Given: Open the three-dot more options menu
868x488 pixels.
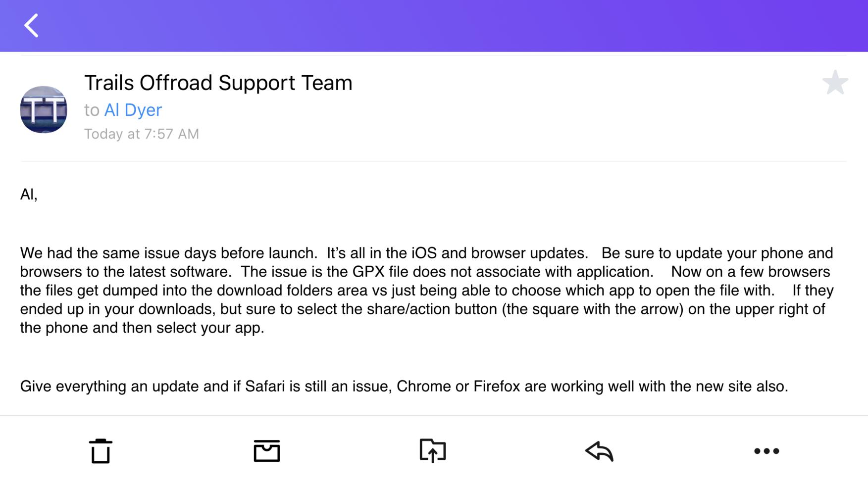Looking at the screenshot, I should (x=766, y=451).
